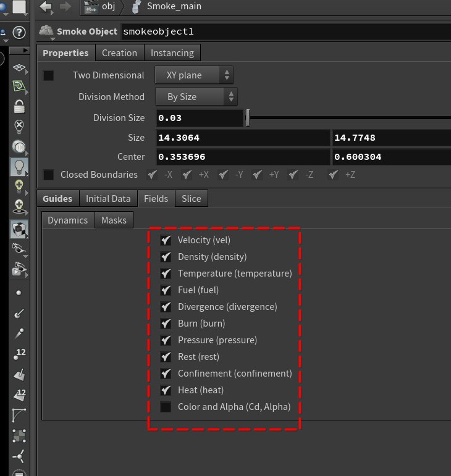Check the Color and Alpha (Cd, Alpha) guide
The width and height of the screenshot is (451, 476).
click(x=166, y=407)
